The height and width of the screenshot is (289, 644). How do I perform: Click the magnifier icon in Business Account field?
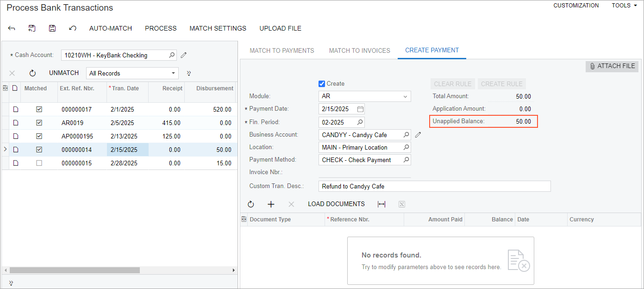pos(406,135)
